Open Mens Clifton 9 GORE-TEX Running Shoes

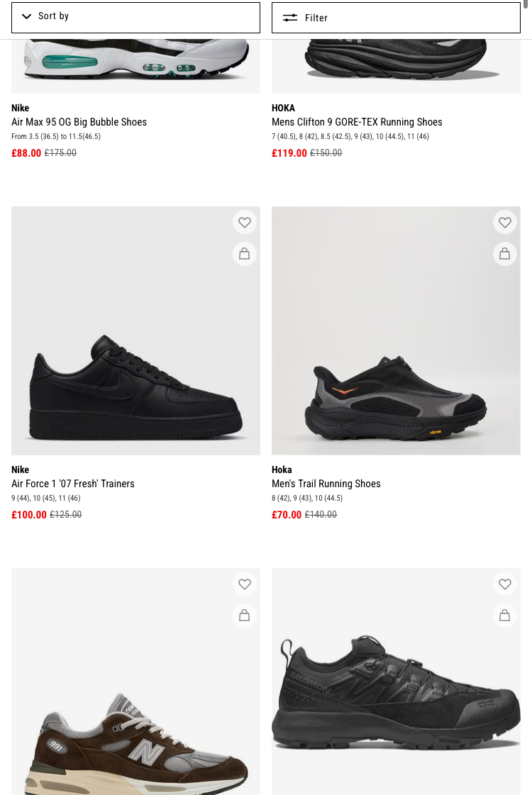[357, 122]
